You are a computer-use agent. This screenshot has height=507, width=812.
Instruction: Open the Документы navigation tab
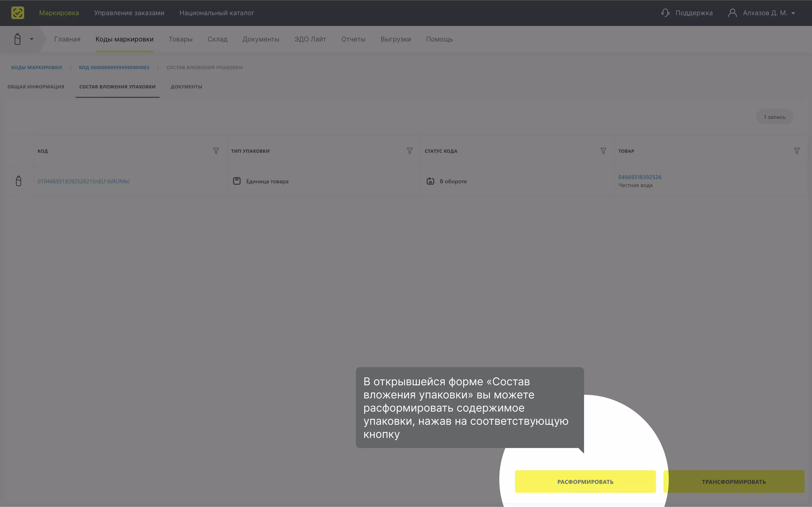click(261, 39)
